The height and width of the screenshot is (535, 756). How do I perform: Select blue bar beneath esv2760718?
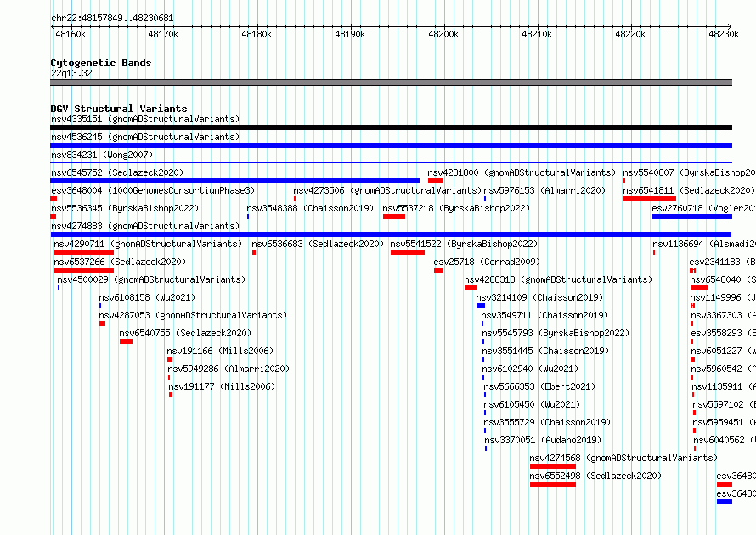coord(692,217)
